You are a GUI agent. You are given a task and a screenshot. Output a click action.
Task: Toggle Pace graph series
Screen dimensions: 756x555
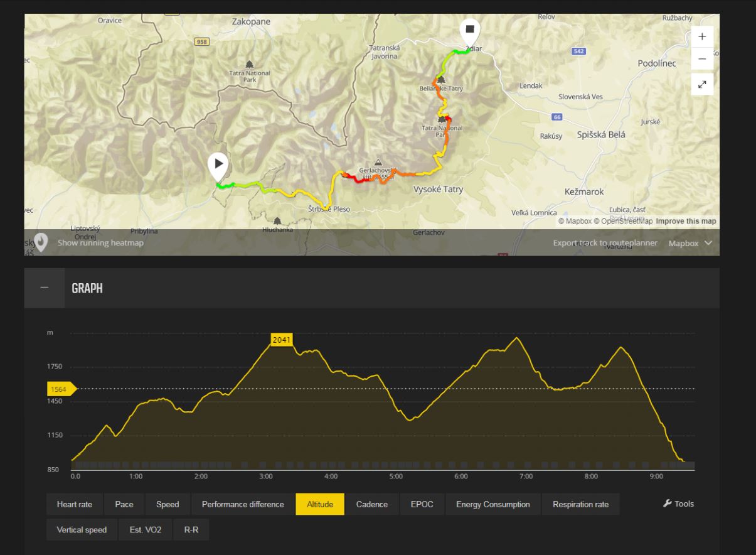tap(124, 504)
